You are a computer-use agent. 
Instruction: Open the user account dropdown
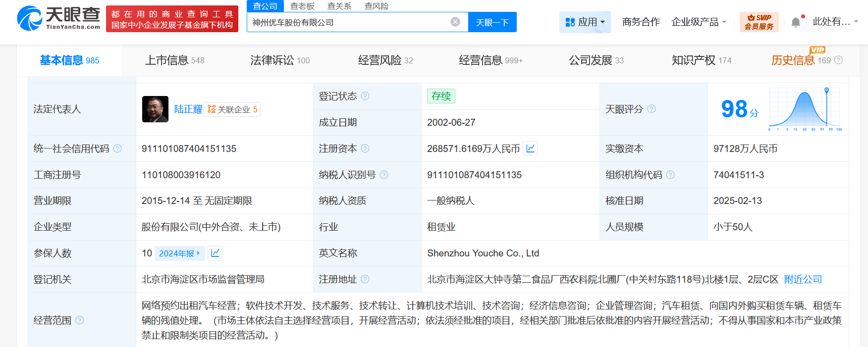(x=835, y=22)
